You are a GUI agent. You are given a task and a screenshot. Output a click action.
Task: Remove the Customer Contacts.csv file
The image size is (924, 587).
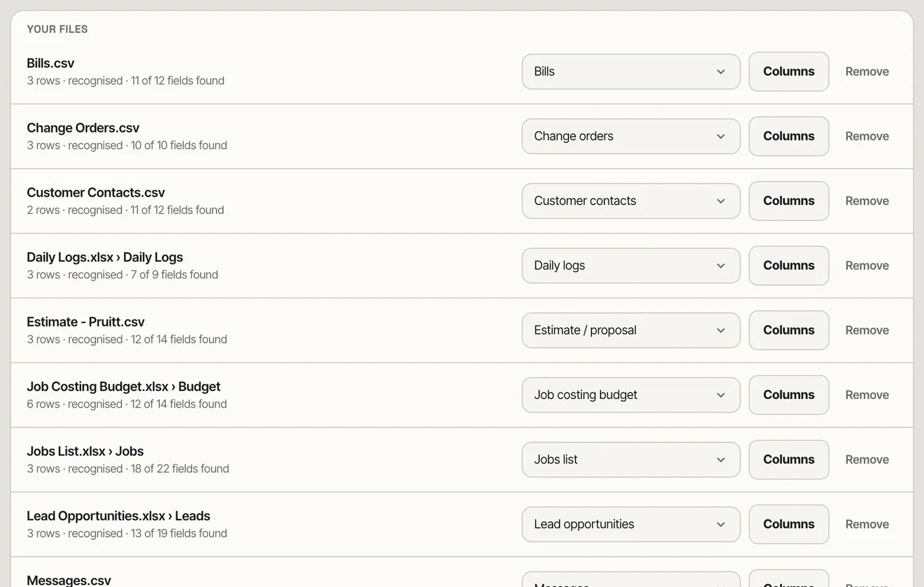(x=867, y=201)
